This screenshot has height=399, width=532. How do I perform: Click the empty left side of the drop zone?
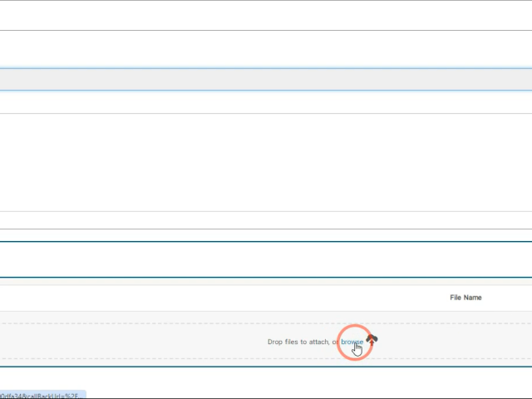pos(125,342)
